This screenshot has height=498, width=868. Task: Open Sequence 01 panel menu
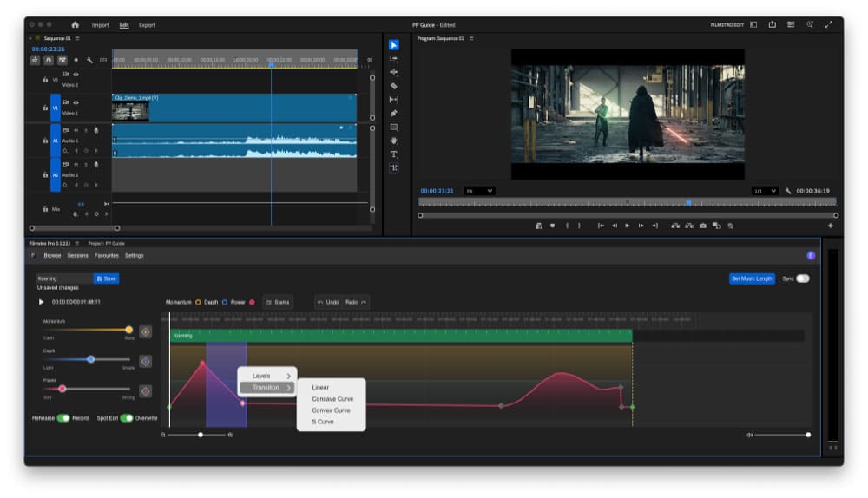tap(77, 39)
